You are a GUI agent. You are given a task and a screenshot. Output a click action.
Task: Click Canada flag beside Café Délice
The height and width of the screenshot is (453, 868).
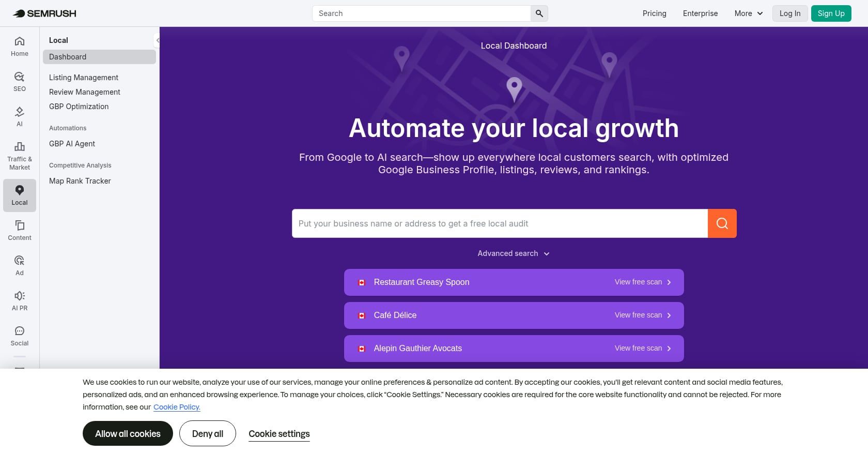tap(362, 315)
